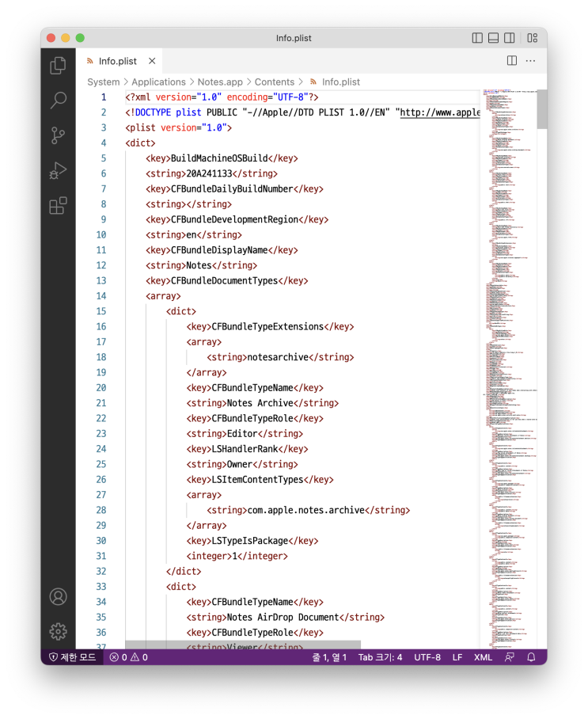Click line number 33 in the gutter
This screenshot has height=719, width=588.
101,587
